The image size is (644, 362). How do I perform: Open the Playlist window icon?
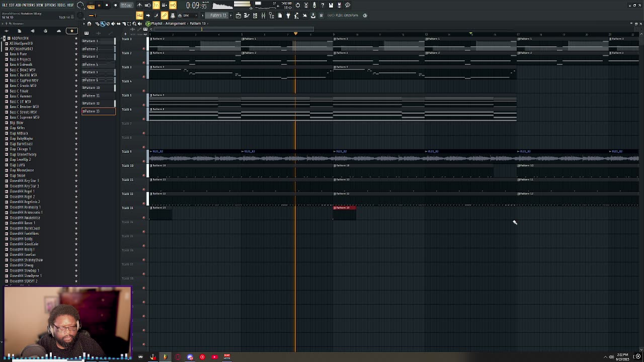238,15
